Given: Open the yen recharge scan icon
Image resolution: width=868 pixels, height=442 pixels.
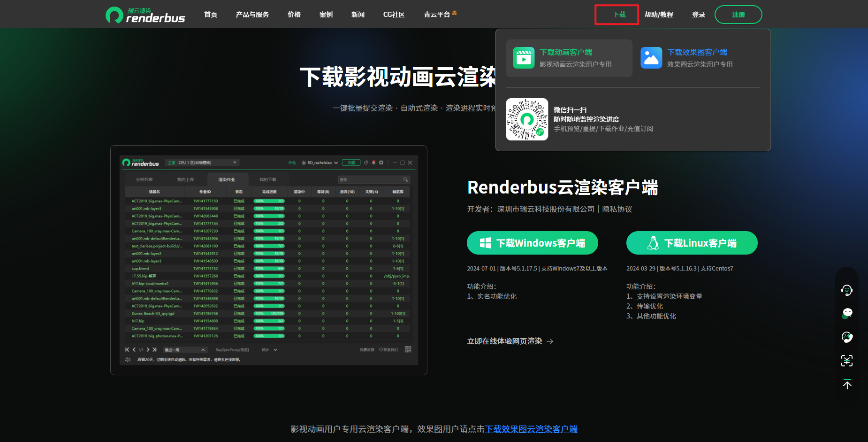Looking at the screenshot, I should (x=847, y=361).
